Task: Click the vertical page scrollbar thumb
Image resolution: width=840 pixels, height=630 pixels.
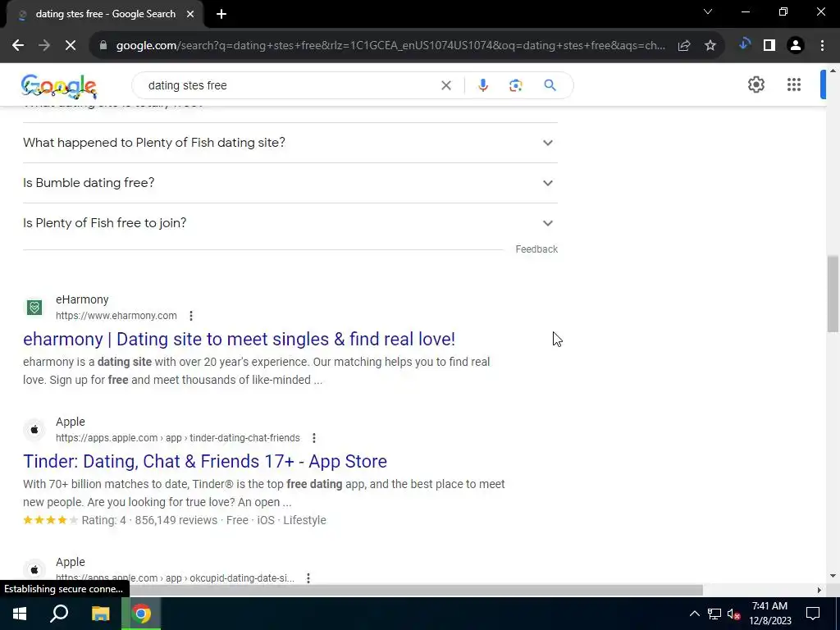Action: pyautogui.click(x=833, y=294)
